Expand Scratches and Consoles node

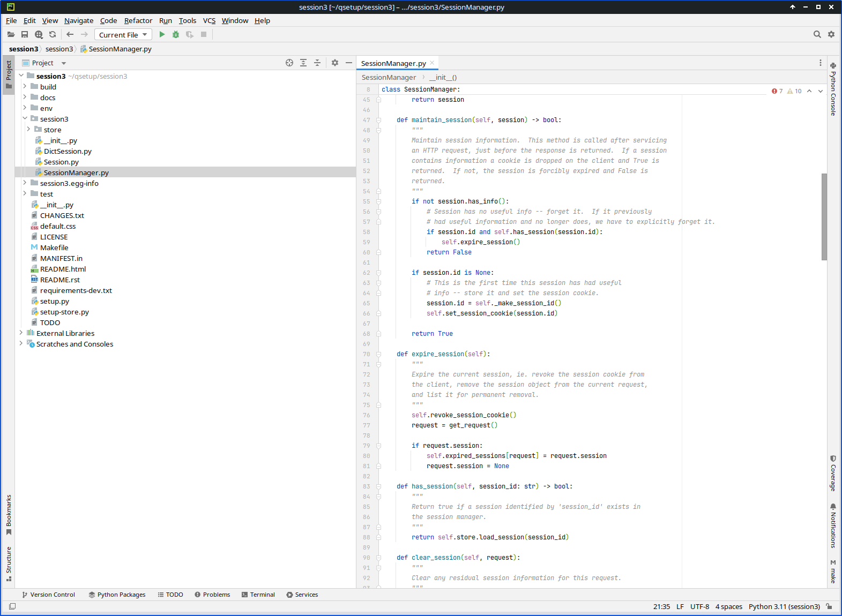21,343
